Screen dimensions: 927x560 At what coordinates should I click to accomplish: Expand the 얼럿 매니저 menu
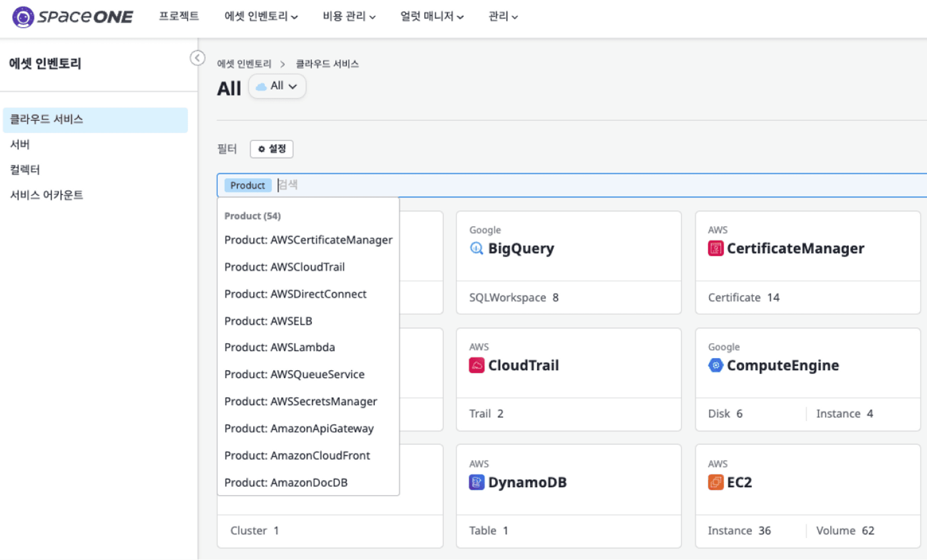coord(432,16)
